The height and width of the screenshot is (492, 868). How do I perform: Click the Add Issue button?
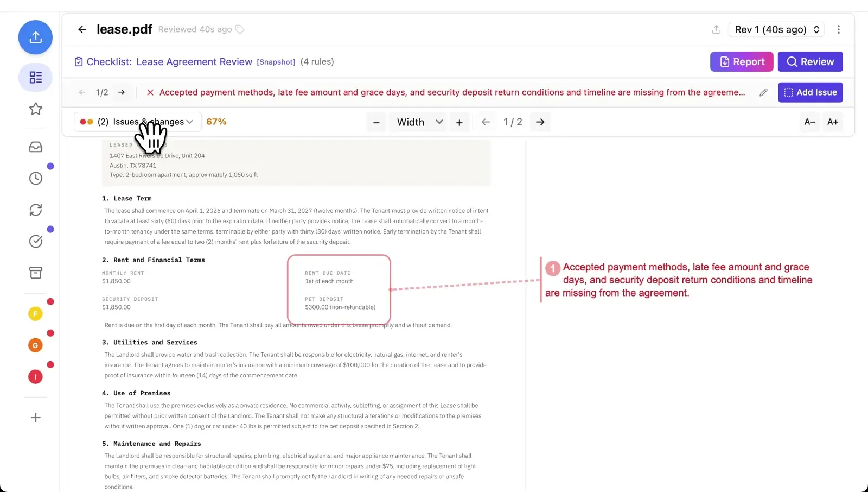[x=810, y=92]
